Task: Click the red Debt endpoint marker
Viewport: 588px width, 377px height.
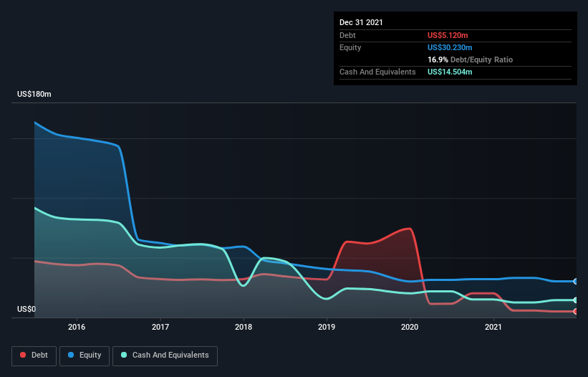Action: tap(576, 311)
